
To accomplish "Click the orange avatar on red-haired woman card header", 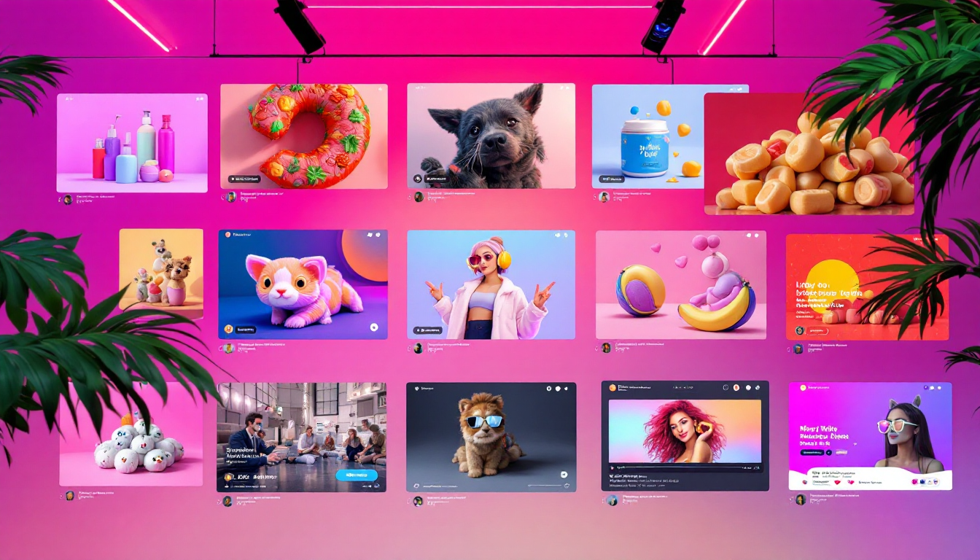I will click(x=736, y=387).
